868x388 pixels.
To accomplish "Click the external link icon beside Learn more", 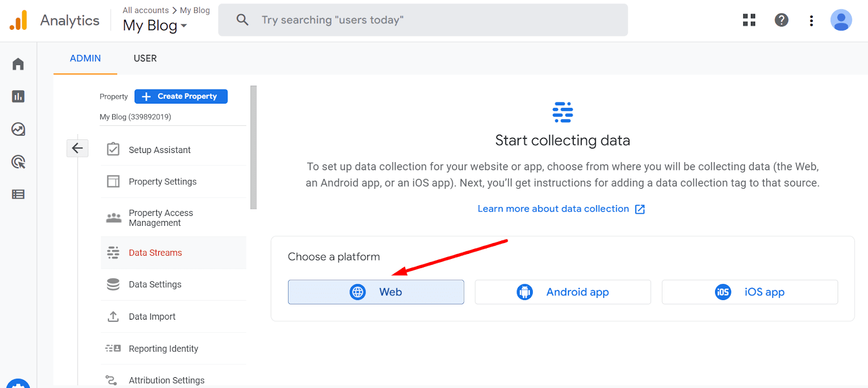I will point(640,209).
